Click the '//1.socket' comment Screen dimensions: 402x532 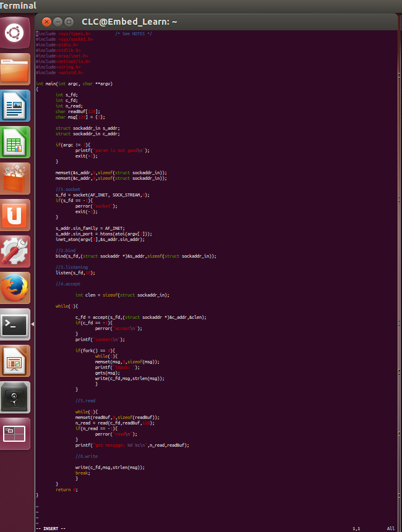68,189
